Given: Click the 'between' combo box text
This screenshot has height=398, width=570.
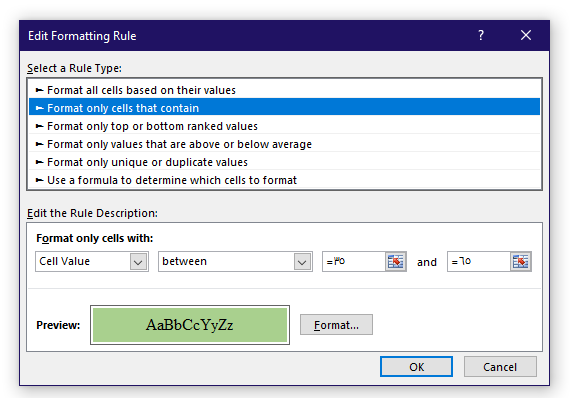Looking at the screenshot, I should tap(184, 261).
